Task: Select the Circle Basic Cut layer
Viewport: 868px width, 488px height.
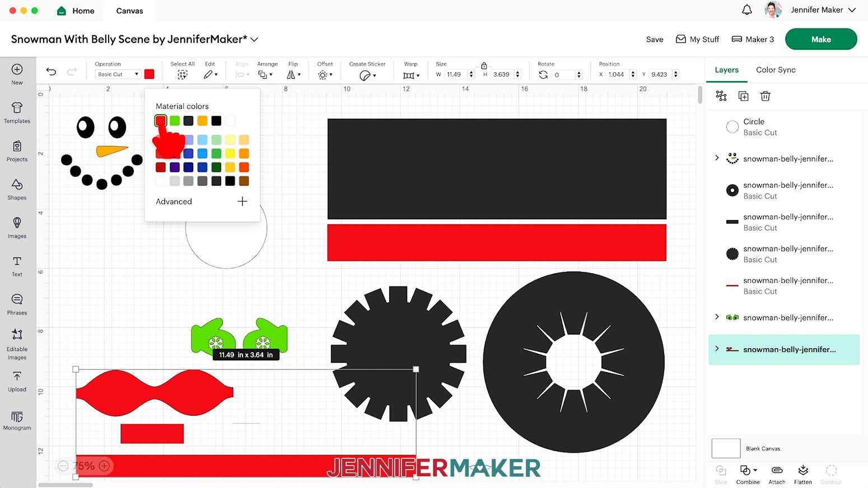Action: click(784, 127)
